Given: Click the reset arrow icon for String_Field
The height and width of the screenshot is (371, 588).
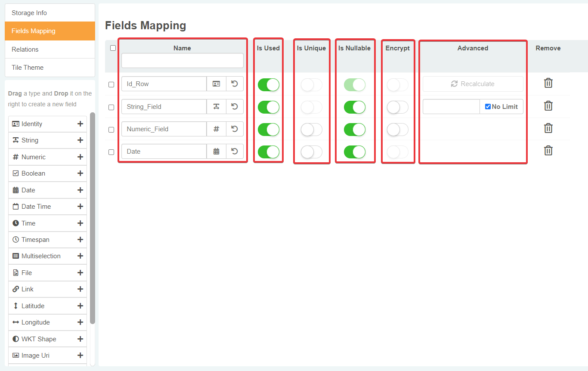Looking at the screenshot, I should pyautogui.click(x=235, y=106).
